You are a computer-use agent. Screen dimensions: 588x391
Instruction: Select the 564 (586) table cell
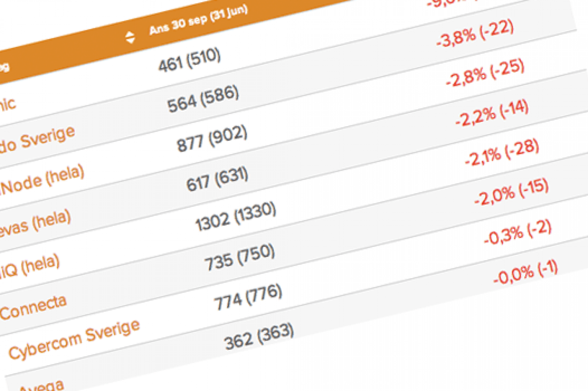[x=203, y=99]
